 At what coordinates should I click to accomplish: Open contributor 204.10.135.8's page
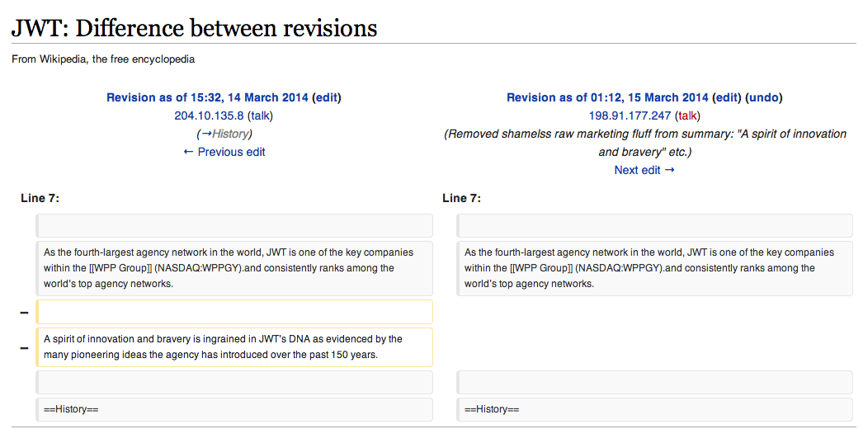click(x=209, y=115)
